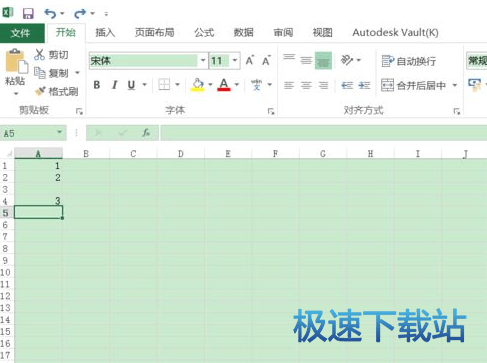Click the decrease indent icon
The width and height of the screenshot is (487, 363).
[x=347, y=85]
